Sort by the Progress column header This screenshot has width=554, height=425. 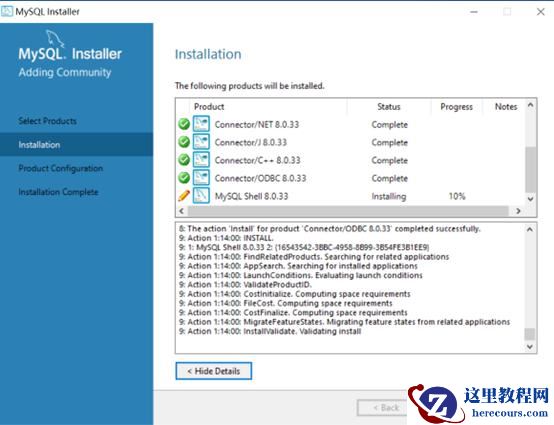(456, 107)
